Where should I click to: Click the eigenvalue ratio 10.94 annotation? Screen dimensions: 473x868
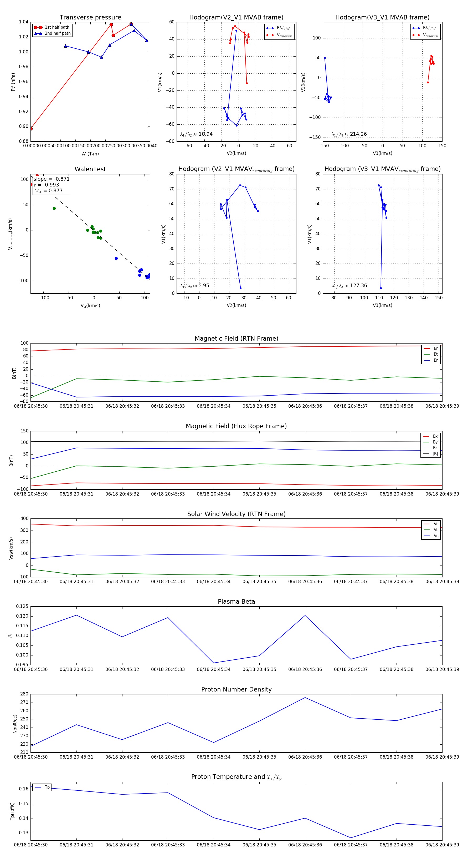[x=196, y=134]
